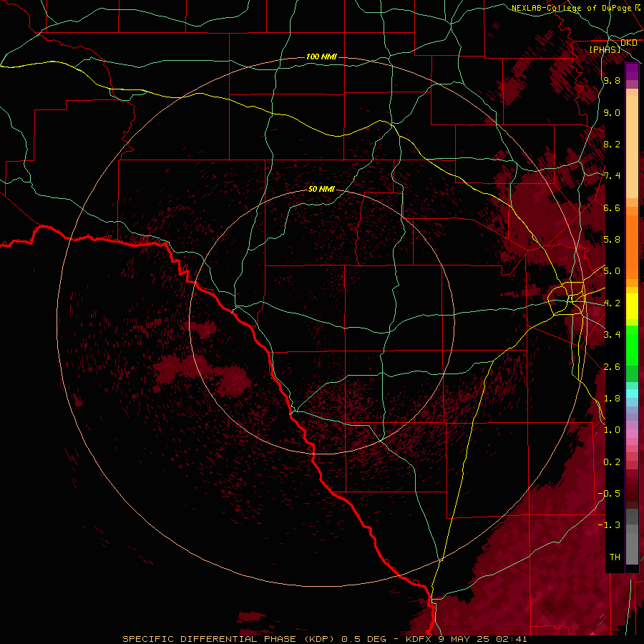Select the 7.4 value on the color scale

[612, 176]
